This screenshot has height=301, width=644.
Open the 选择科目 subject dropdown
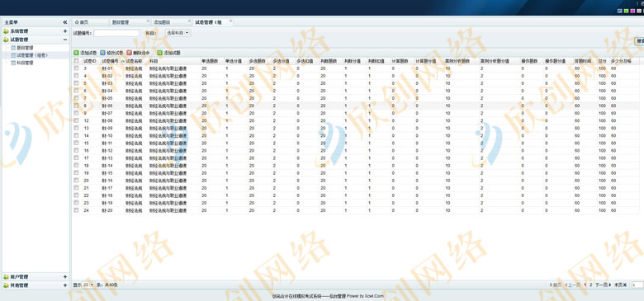pyautogui.click(x=178, y=33)
